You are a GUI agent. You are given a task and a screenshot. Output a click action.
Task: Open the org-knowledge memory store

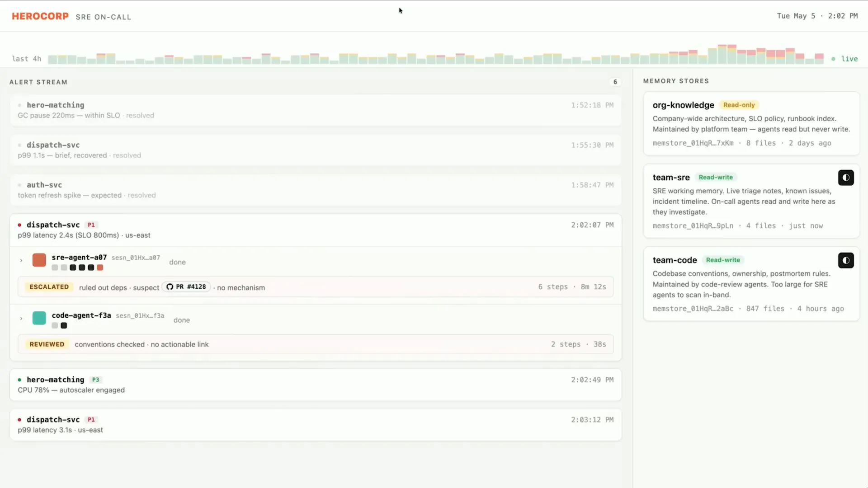(751, 123)
